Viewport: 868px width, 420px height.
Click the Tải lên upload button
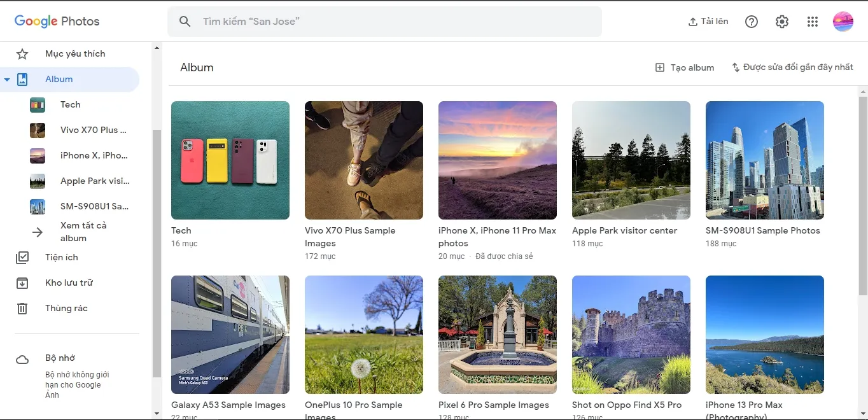708,22
